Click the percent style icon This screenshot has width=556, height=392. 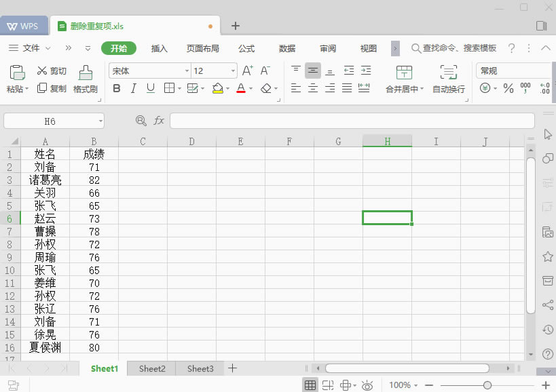(508, 88)
